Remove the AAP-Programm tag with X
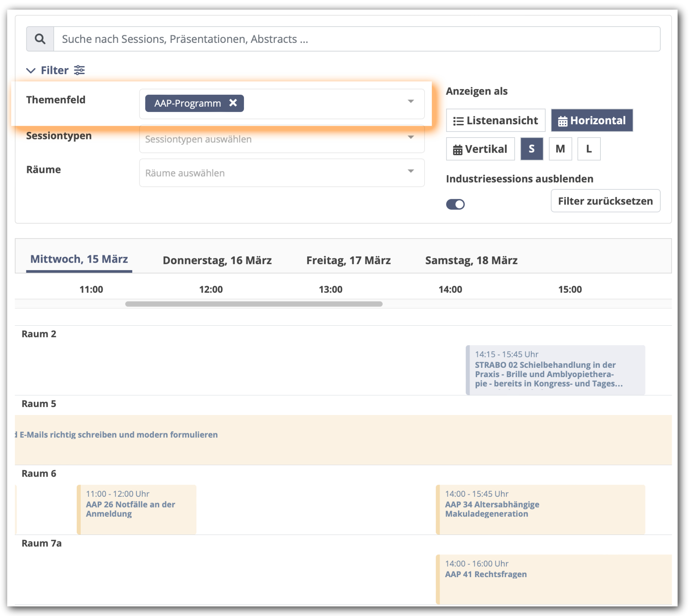This screenshot has width=692, height=616. pyautogui.click(x=233, y=103)
